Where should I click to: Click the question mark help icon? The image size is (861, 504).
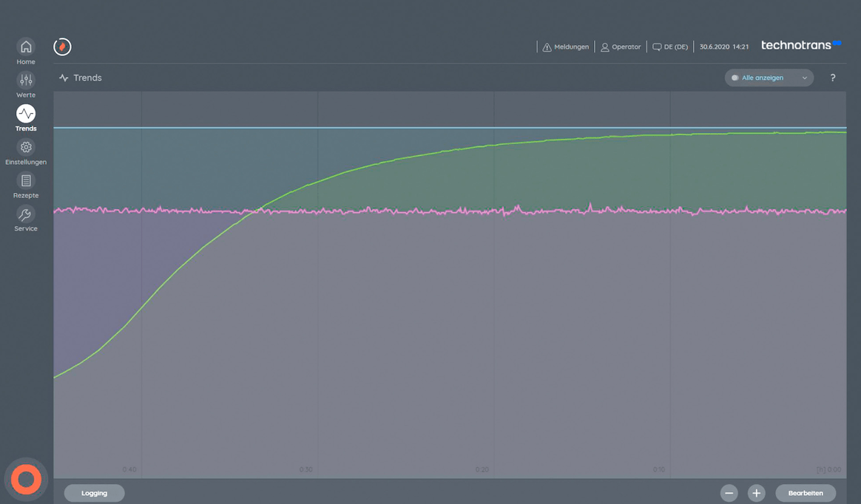[x=832, y=78]
